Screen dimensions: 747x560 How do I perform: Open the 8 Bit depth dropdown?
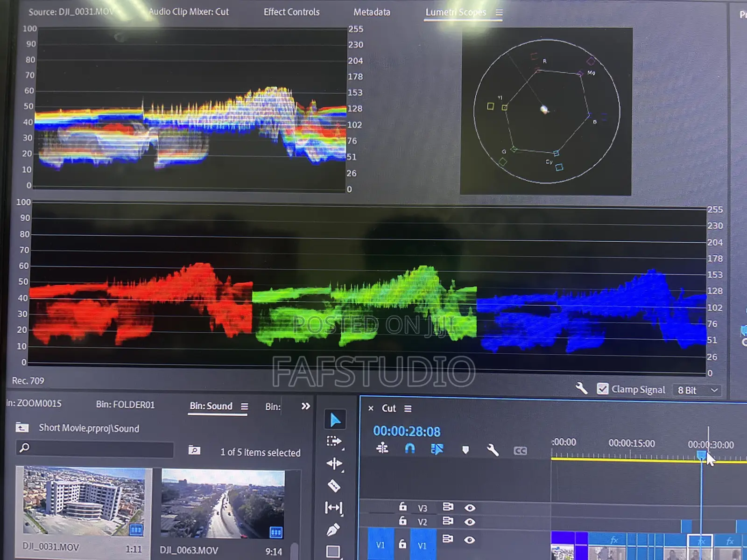pyautogui.click(x=697, y=390)
